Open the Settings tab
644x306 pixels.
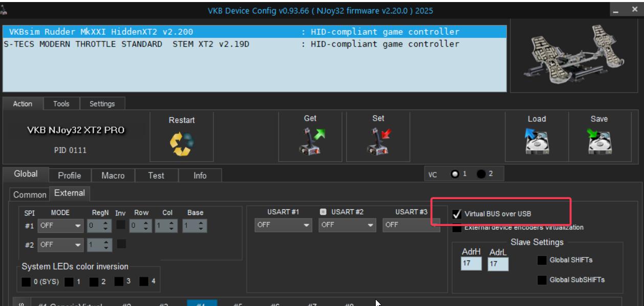pyautogui.click(x=102, y=104)
